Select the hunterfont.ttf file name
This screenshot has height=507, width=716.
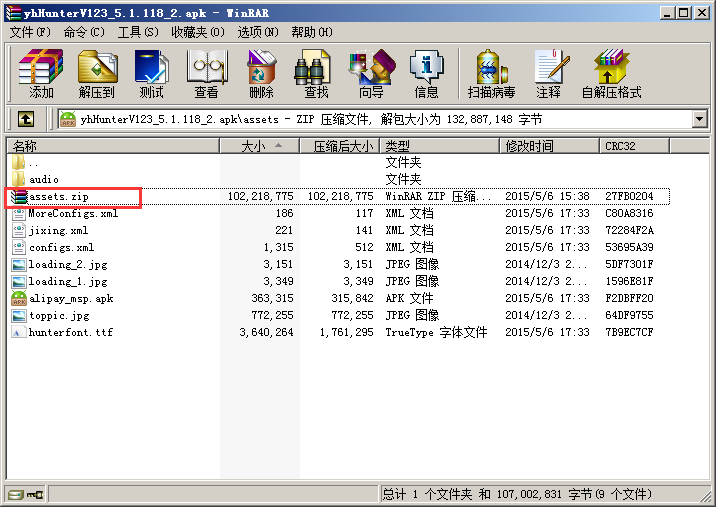71,333
